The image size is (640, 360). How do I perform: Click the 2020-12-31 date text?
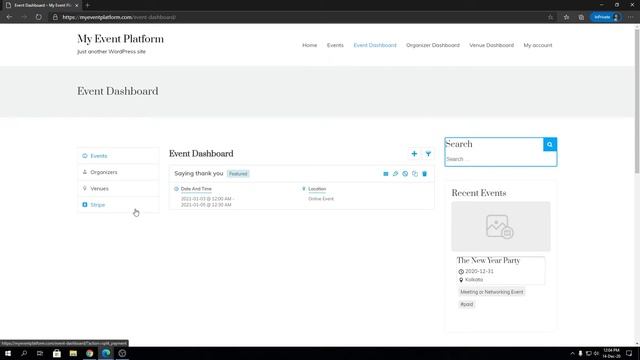point(479,271)
